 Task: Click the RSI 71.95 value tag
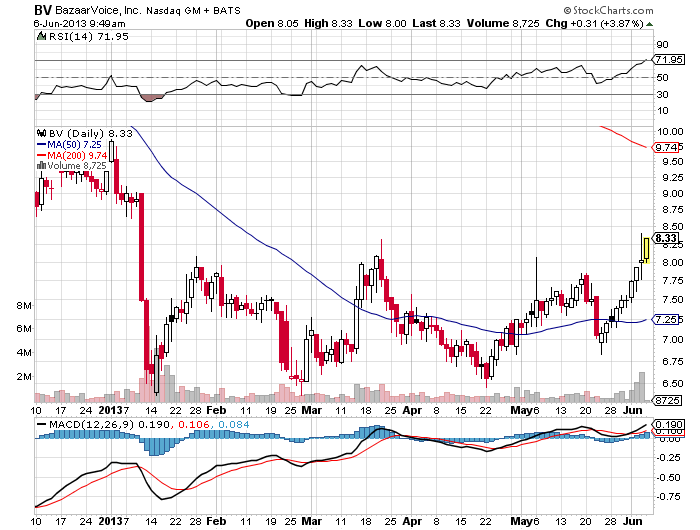pos(668,59)
